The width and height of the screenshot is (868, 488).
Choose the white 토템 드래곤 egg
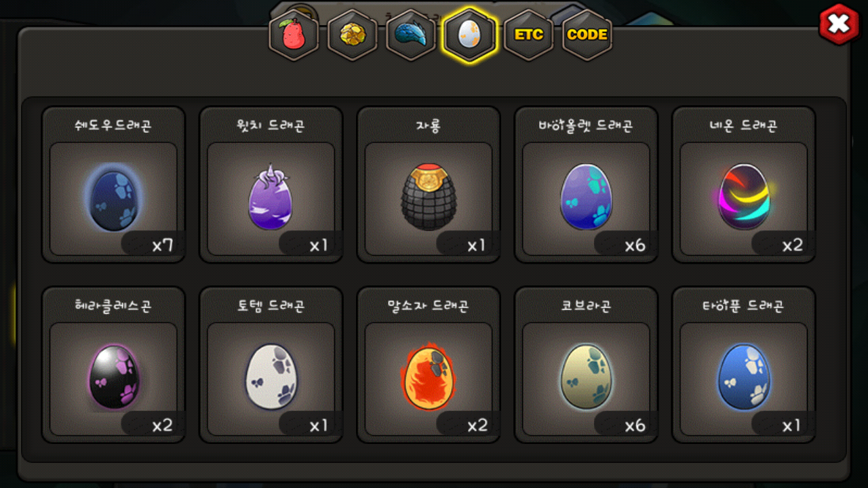pyautogui.click(x=271, y=377)
